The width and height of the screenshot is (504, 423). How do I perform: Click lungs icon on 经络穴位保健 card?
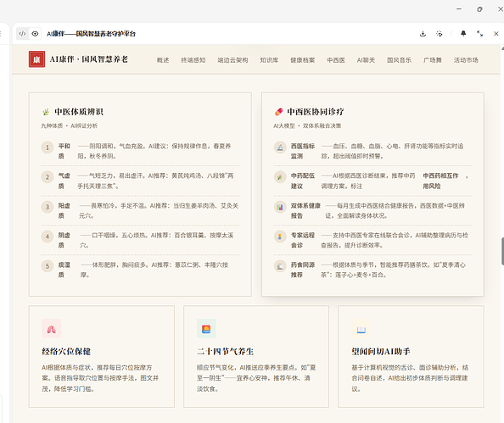click(52, 329)
